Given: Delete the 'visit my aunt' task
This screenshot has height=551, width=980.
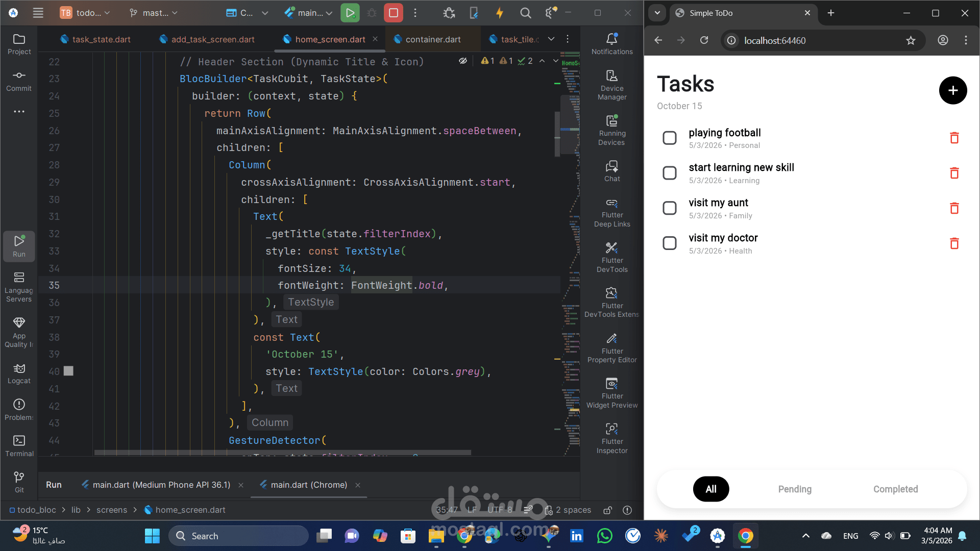Looking at the screenshot, I should pyautogui.click(x=954, y=208).
